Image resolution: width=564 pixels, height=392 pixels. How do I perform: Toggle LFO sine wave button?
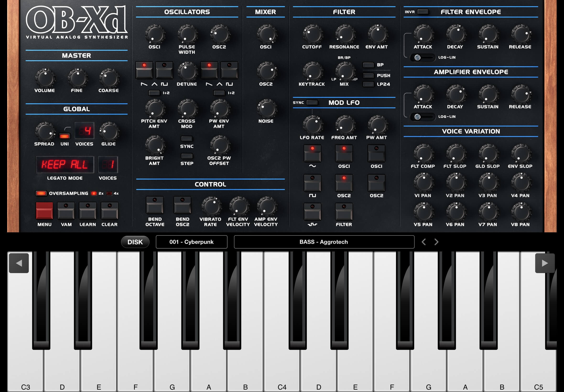(x=312, y=153)
